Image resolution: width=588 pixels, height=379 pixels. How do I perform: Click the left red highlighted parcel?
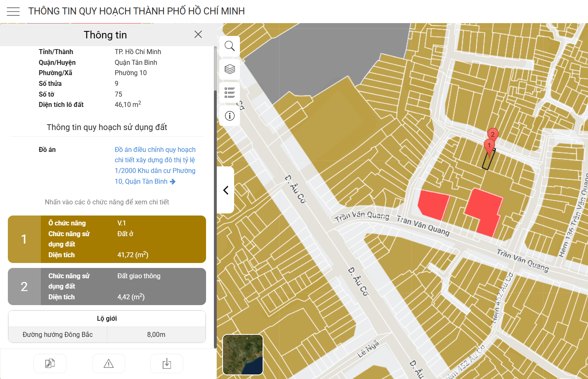433,204
